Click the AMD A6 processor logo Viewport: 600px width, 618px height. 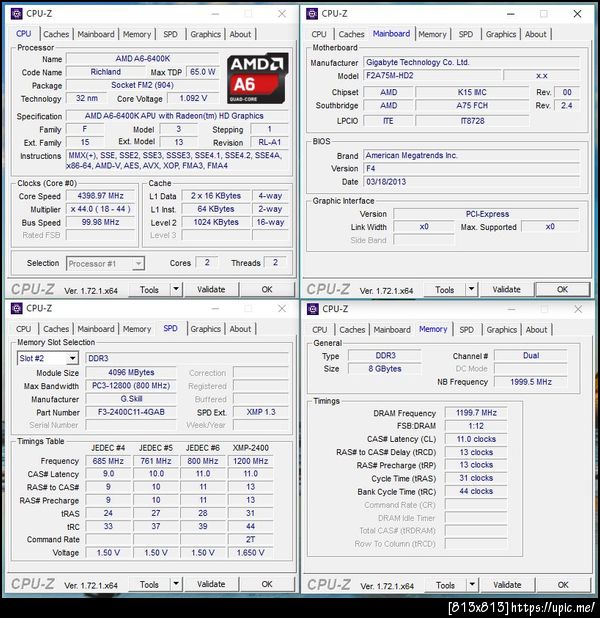point(257,78)
